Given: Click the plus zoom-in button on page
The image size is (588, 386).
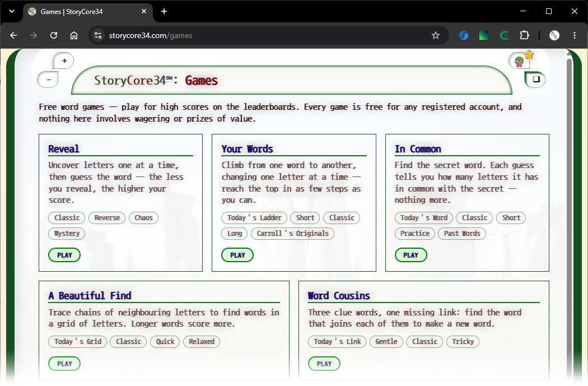Looking at the screenshot, I should (64, 61).
